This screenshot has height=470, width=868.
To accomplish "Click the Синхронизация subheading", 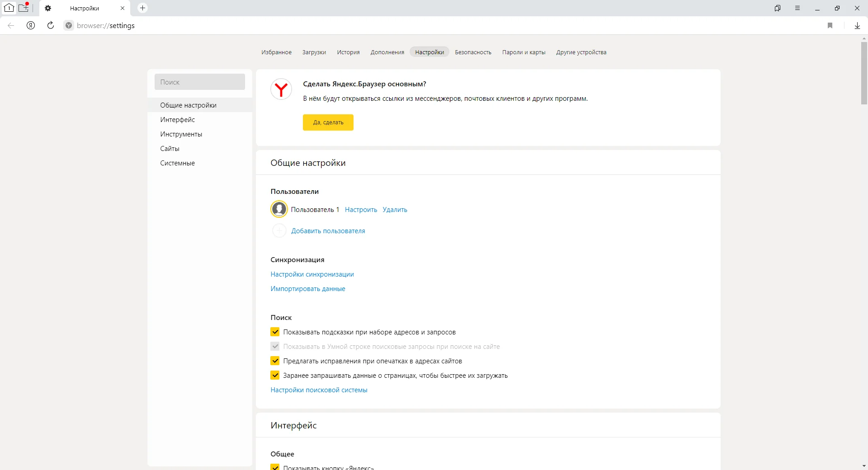I will [297, 260].
